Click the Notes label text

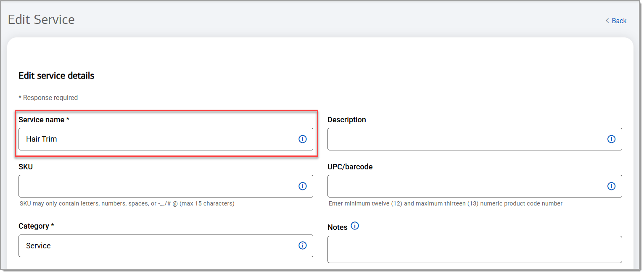338,227
